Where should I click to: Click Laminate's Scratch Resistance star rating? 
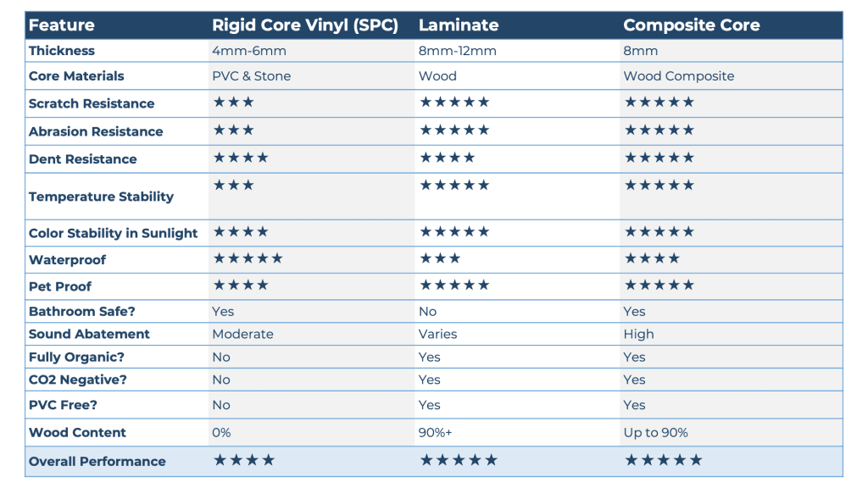pyautogui.click(x=454, y=103)
